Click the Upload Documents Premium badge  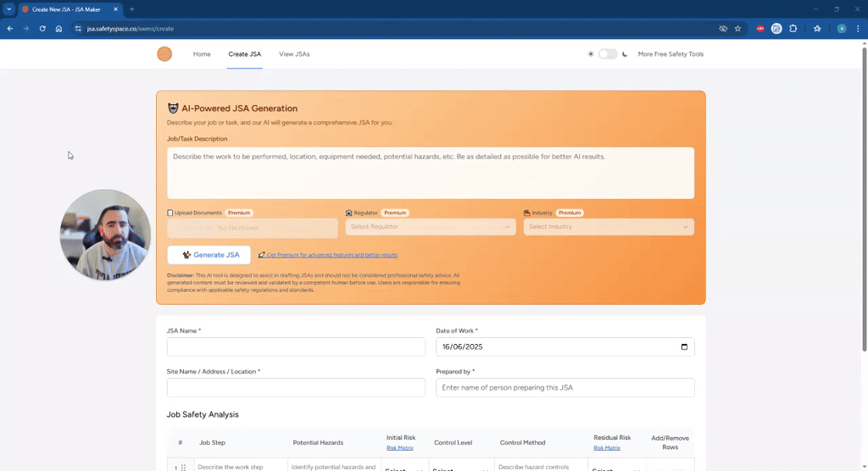pos(239,213)
